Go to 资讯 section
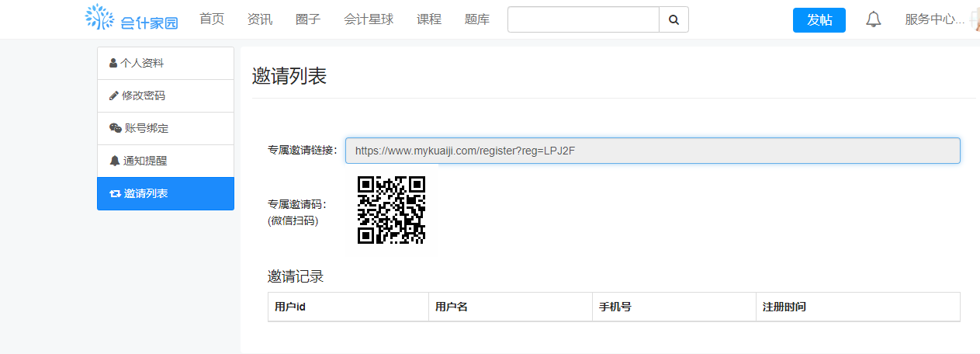Screen dimensions: 980x354 coord(260,19)
